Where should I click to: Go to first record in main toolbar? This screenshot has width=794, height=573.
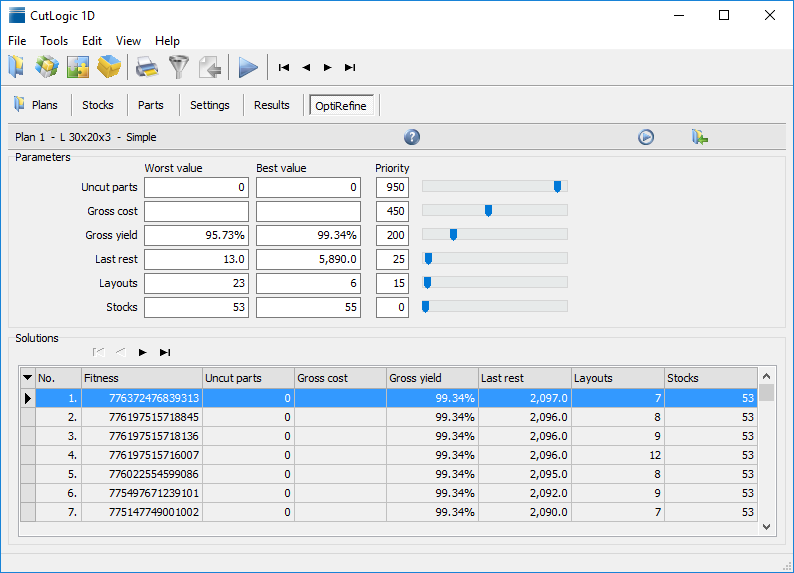click(284, 67)
